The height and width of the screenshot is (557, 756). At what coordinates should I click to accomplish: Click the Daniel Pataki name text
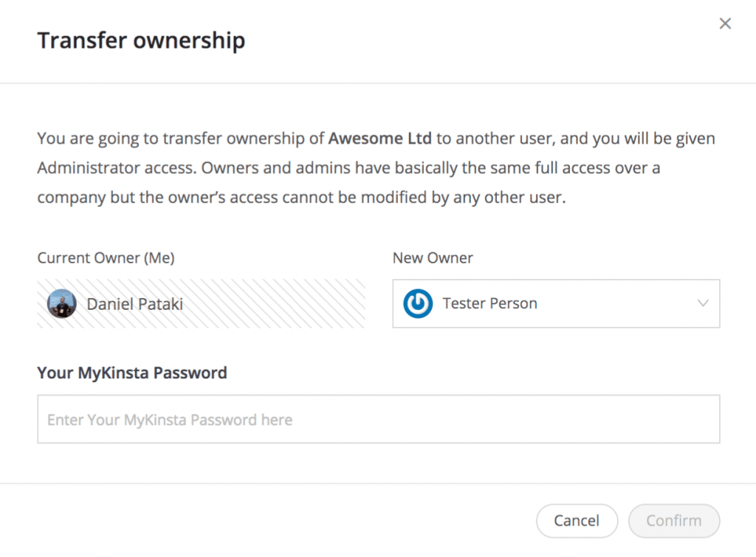click(134, 303)
